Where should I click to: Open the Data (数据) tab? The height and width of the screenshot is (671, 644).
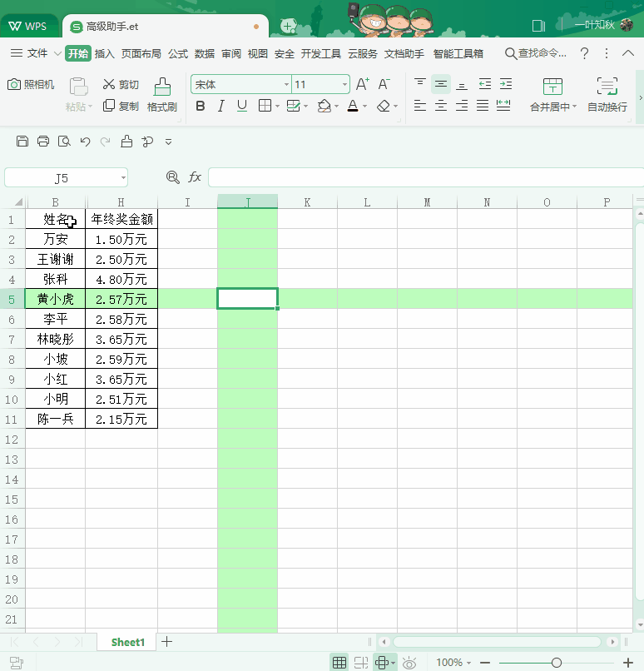(205, 53)
